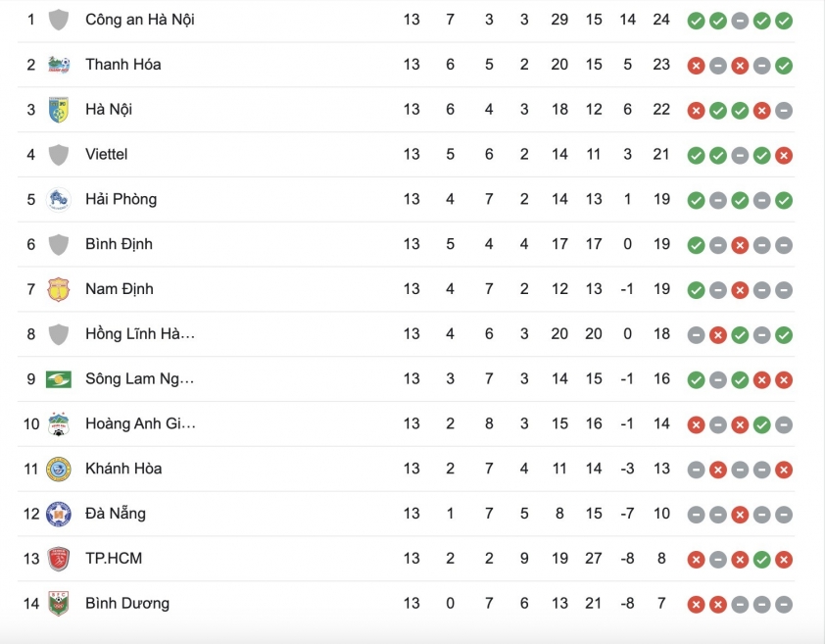Open the Hồng Lĩnh Hà Tĩnh team name

tap(140, 333)
